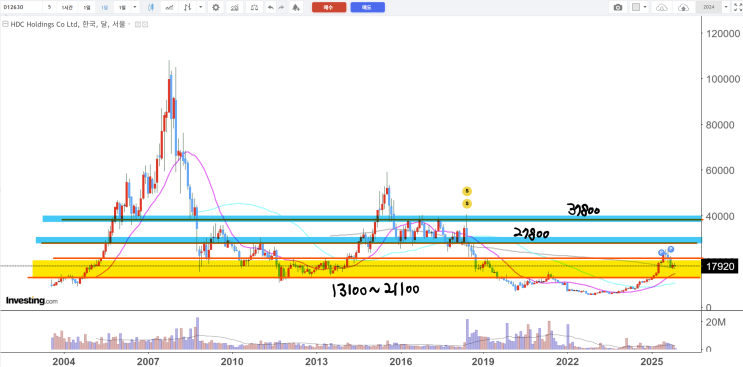Select the 5-minute interval button
743x367 pixels.
pyautogui.click(x=49, y=7)
